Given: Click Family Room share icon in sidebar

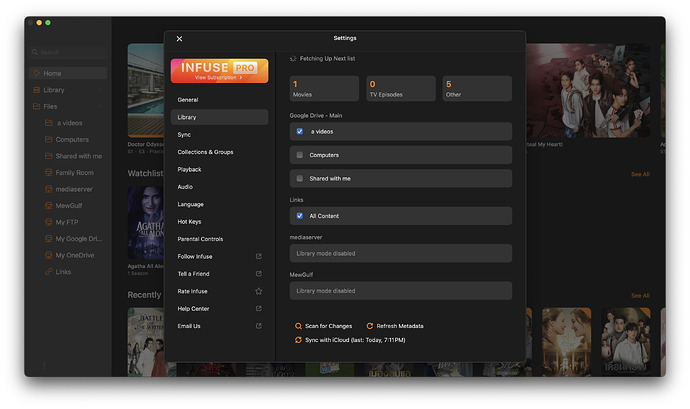Looking at the screenshot, I should (x=49, y=173).
